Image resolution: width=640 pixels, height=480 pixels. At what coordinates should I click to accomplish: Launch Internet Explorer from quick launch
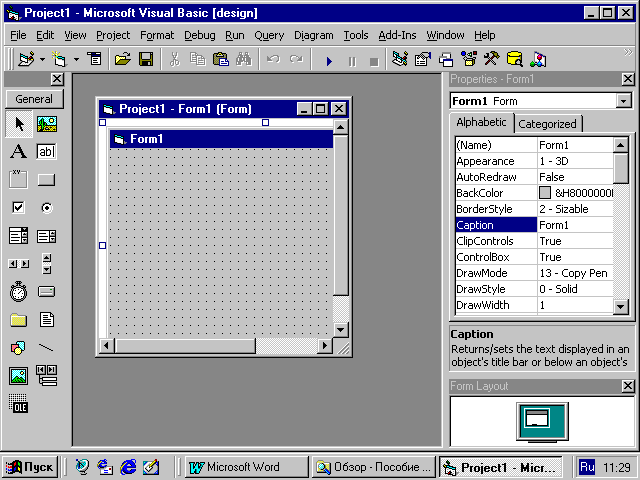click(128, 467)
